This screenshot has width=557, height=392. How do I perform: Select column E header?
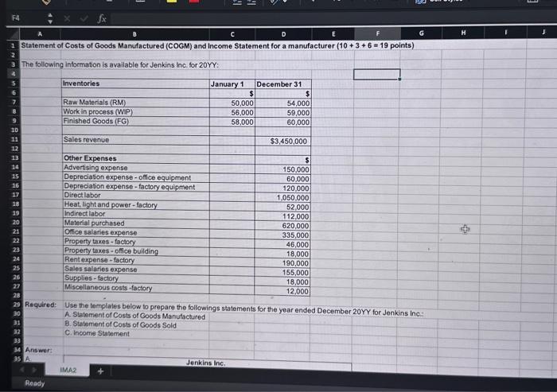click(333, 33)
